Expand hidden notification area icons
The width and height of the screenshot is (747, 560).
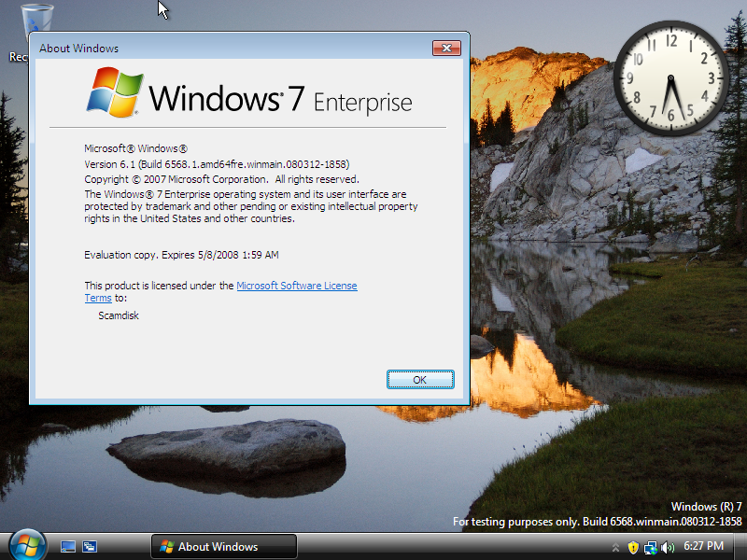point(614,548)
